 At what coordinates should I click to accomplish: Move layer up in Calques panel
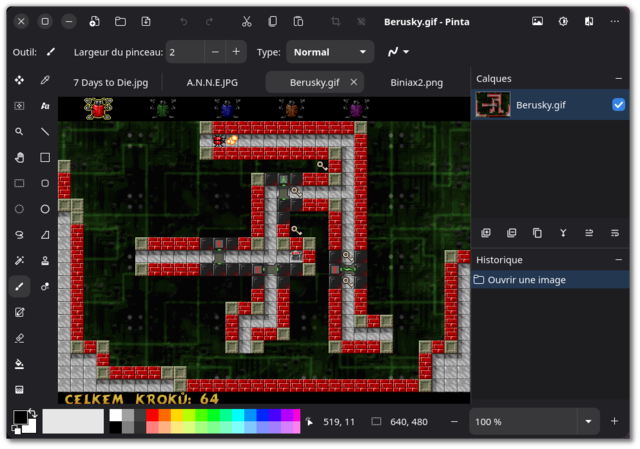589,233
